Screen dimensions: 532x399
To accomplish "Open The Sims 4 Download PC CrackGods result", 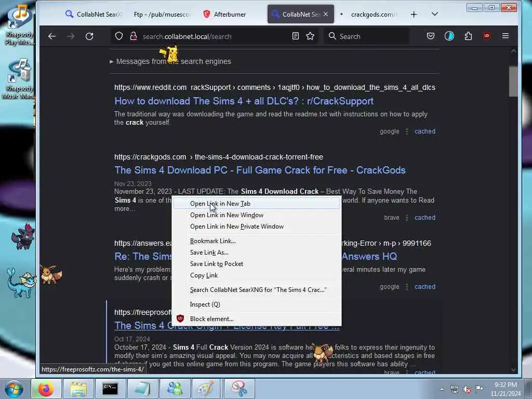I will (x=260, y=170).
